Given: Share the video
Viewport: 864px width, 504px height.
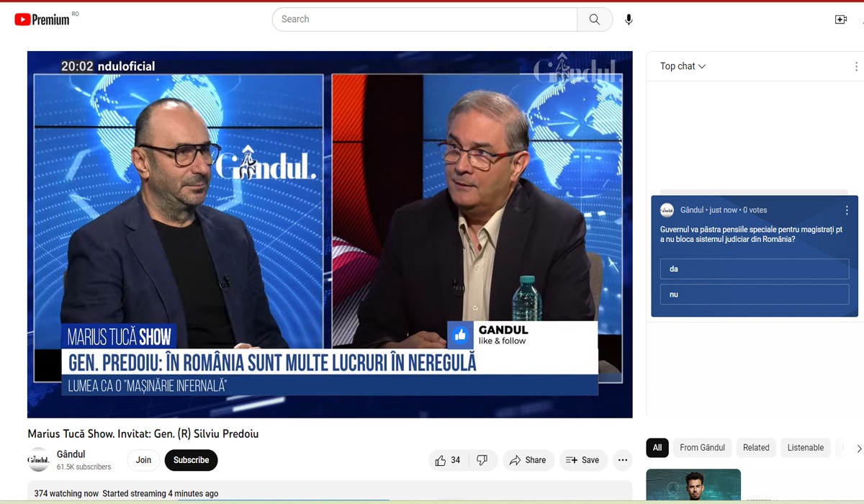Looking at the screenshot, I should (528, 460).
